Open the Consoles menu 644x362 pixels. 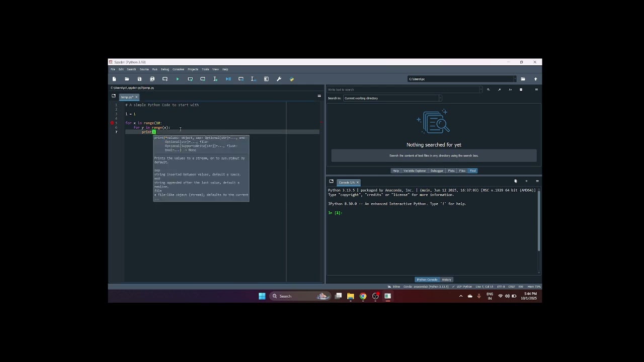[178, 69]
